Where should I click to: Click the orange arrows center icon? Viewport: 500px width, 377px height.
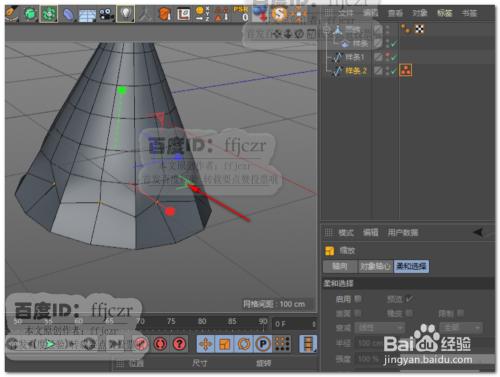pyautogui.click(x=298, y=14)
